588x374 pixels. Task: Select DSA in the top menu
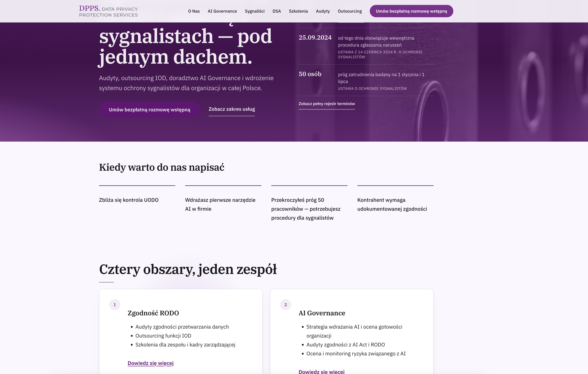click(277, 11)
